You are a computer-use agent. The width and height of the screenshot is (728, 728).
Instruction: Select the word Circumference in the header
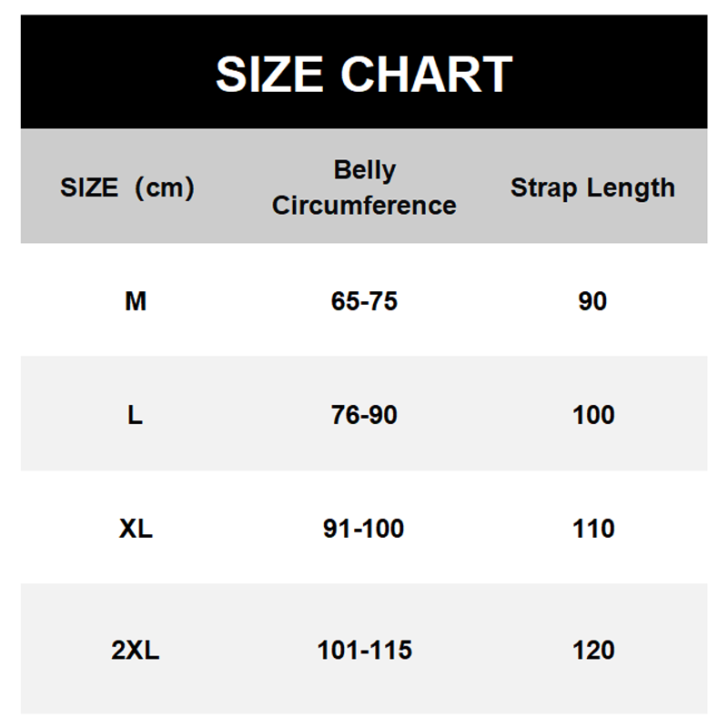364,206
